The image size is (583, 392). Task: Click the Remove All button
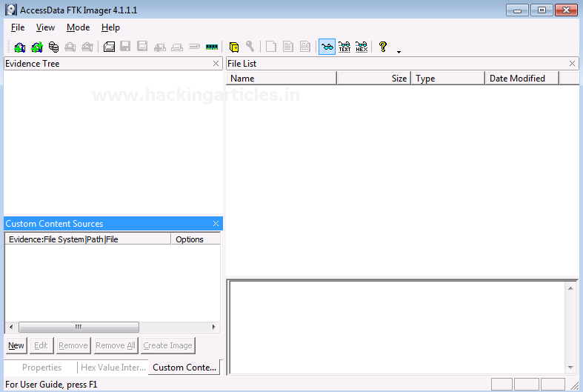tap(116, 345)
